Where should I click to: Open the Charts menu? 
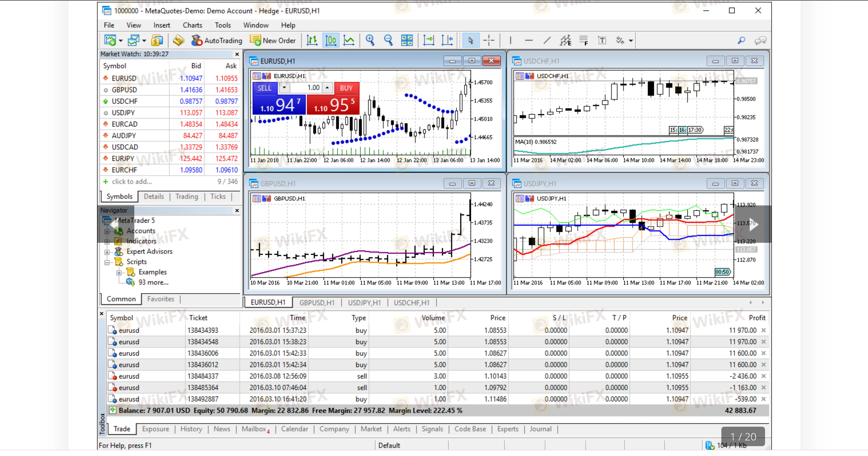[192, 25]
